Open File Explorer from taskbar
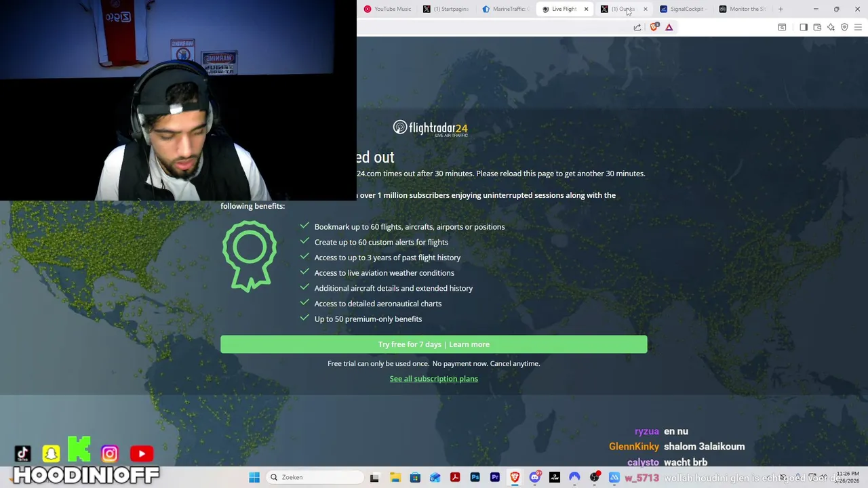 click(395, 477)
